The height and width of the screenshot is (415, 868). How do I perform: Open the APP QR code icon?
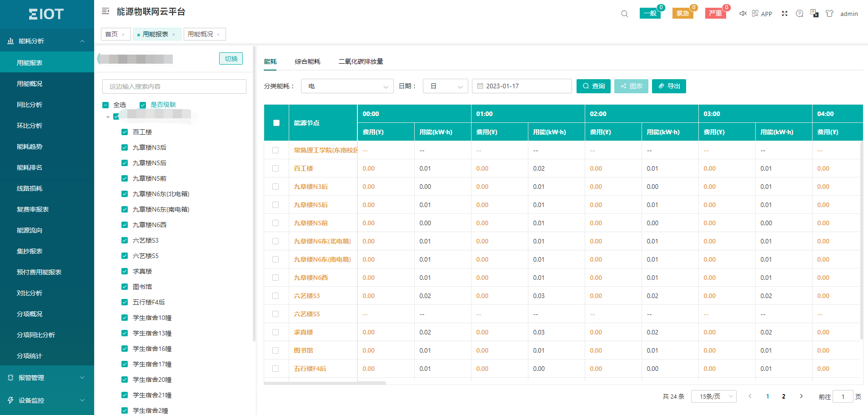pos(755,14)
